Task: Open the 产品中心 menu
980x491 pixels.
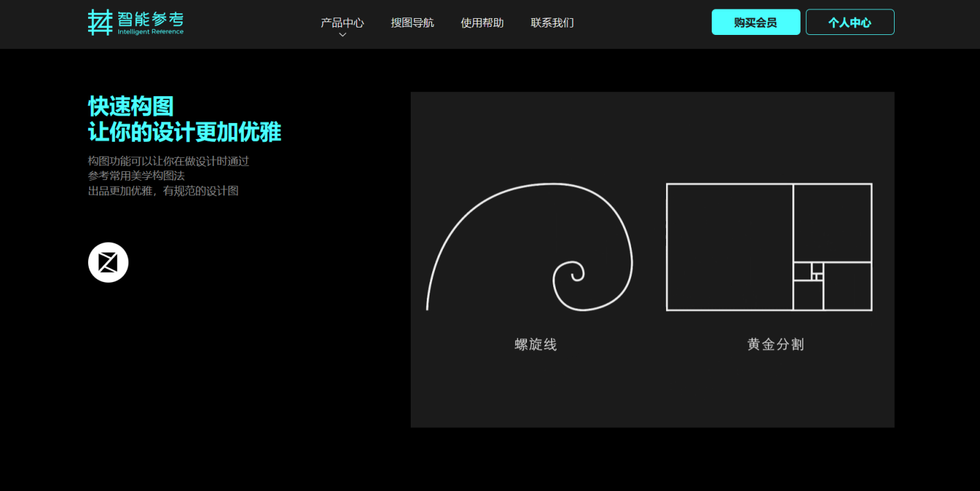Action: (342, 23)
